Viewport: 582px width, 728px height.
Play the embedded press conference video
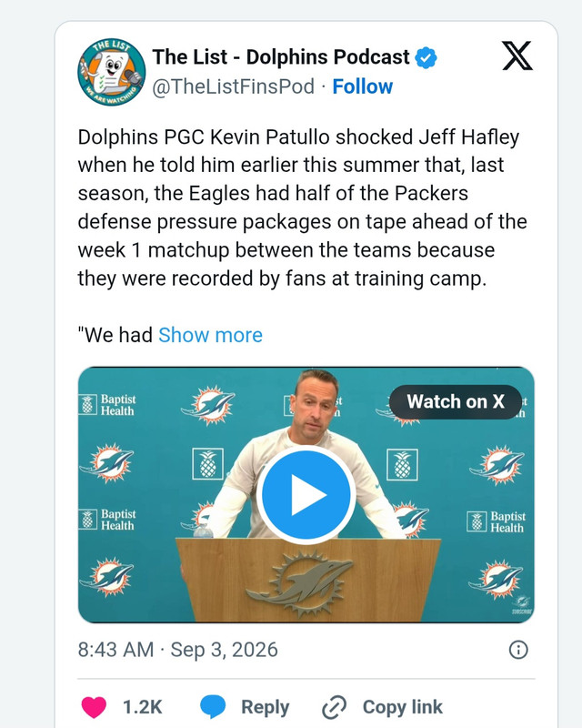[306, 495]
